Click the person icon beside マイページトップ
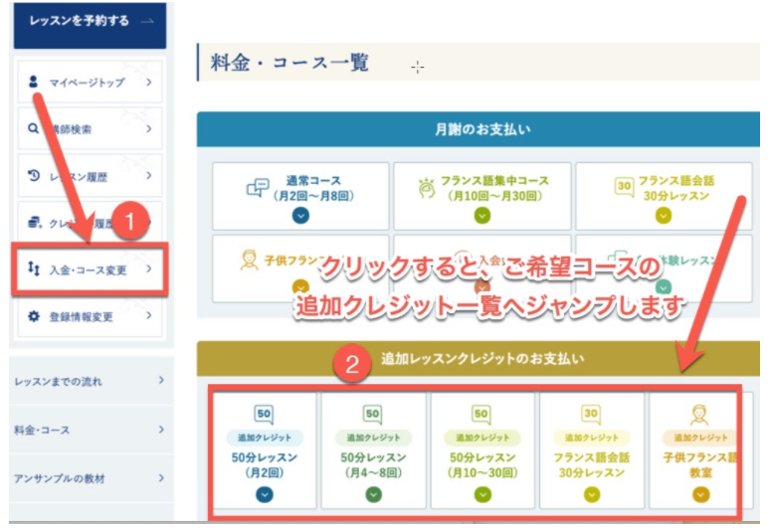The image size is (769, 532). pos(33,83)
